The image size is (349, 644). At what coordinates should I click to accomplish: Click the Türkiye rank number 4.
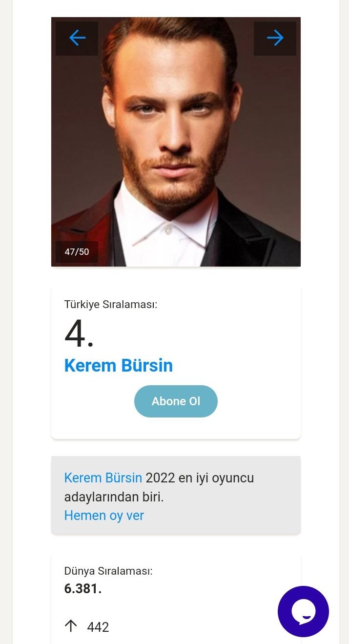coord(79,335)
